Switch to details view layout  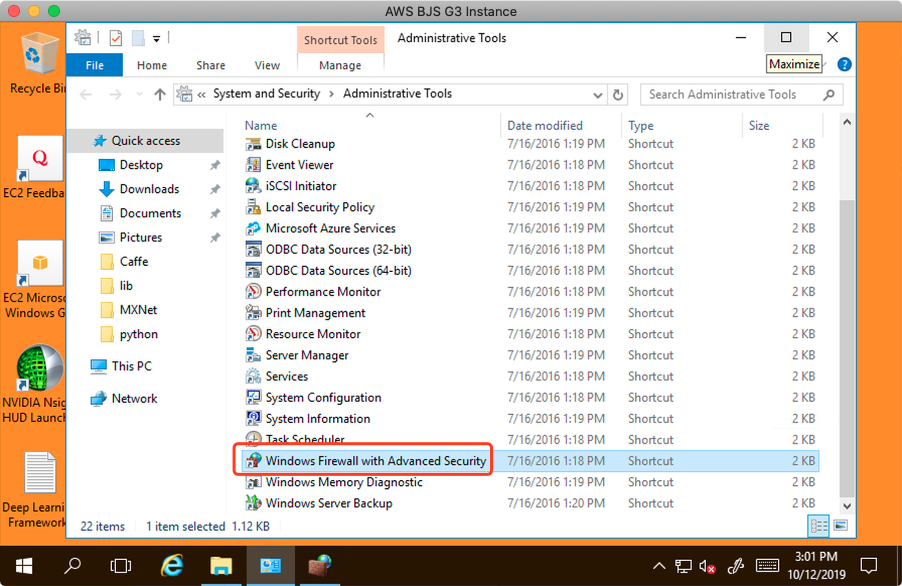click(x=819, y=526)
